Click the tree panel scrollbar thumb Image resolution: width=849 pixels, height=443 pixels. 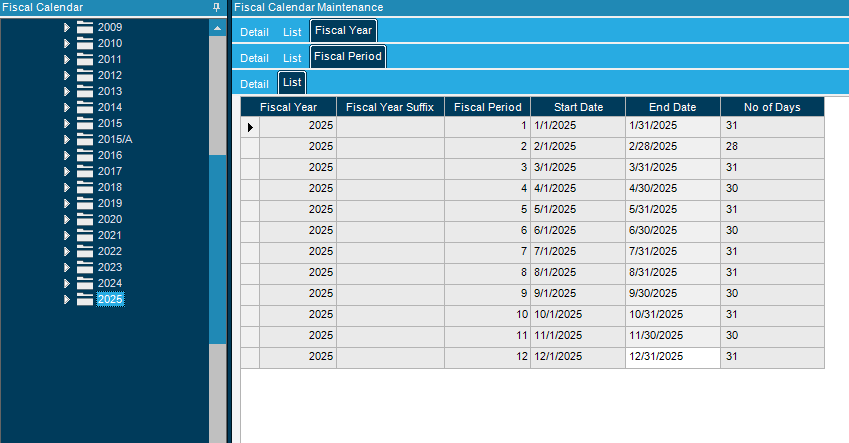pos(218,249)
